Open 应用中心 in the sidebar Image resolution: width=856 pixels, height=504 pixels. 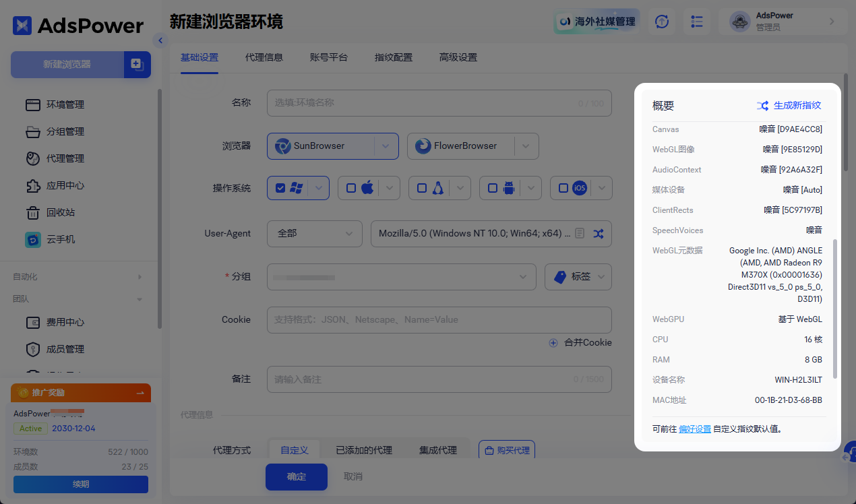click(65, 185)
